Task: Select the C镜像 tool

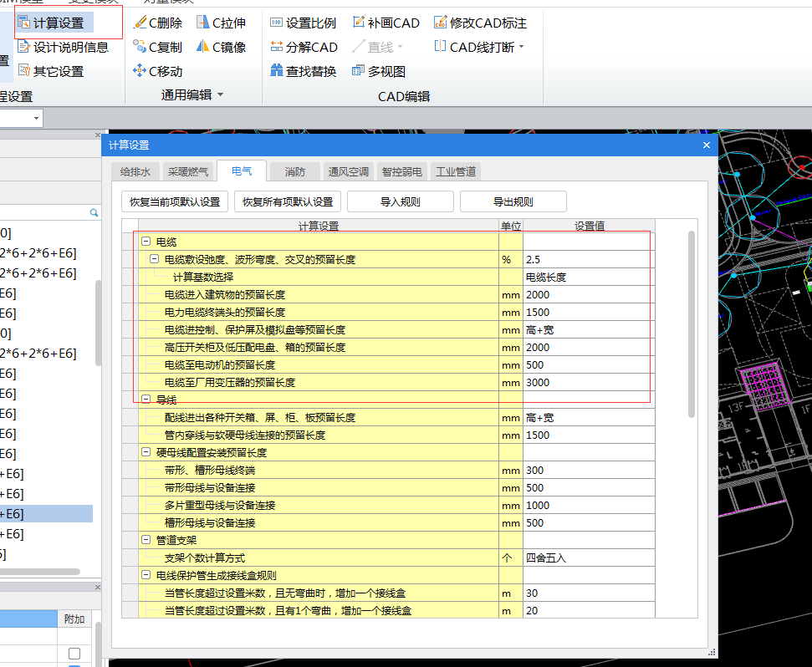Action: point(221,47)
